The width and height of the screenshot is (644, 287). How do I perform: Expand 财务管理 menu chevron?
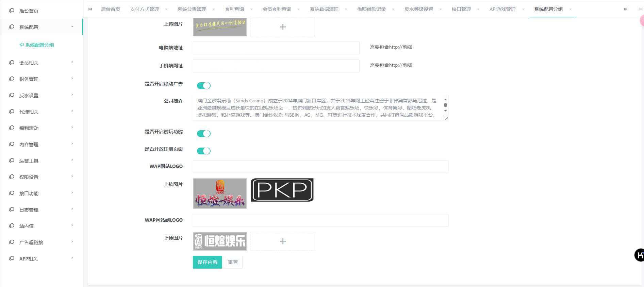(72, 79)
